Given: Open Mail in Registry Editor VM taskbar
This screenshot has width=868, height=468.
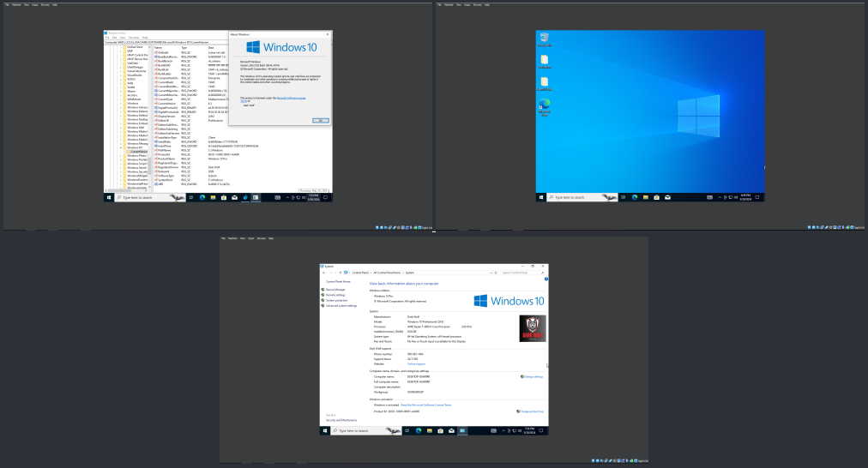Looking at the screenshot, I should pos(235,197).
